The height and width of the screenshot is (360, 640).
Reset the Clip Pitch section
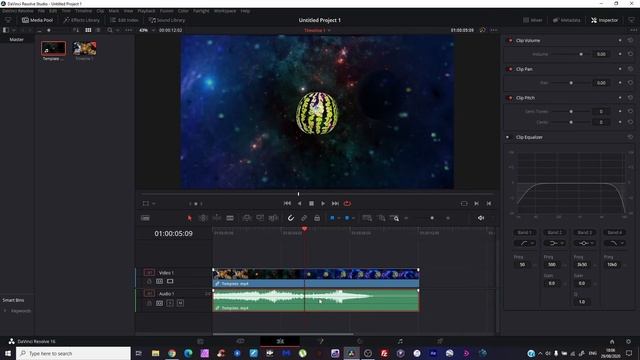[x=630, y=98]
